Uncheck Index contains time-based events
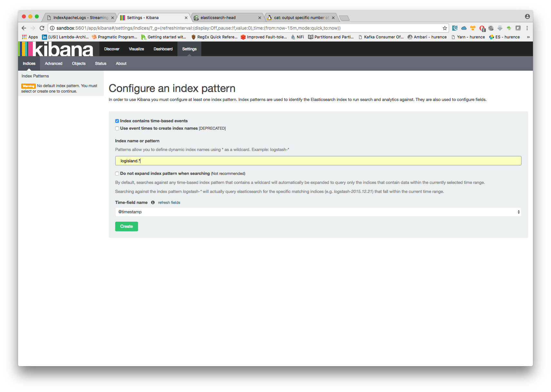Image resolution: width=551 pixels, height=392 pixels. point(117,121)
